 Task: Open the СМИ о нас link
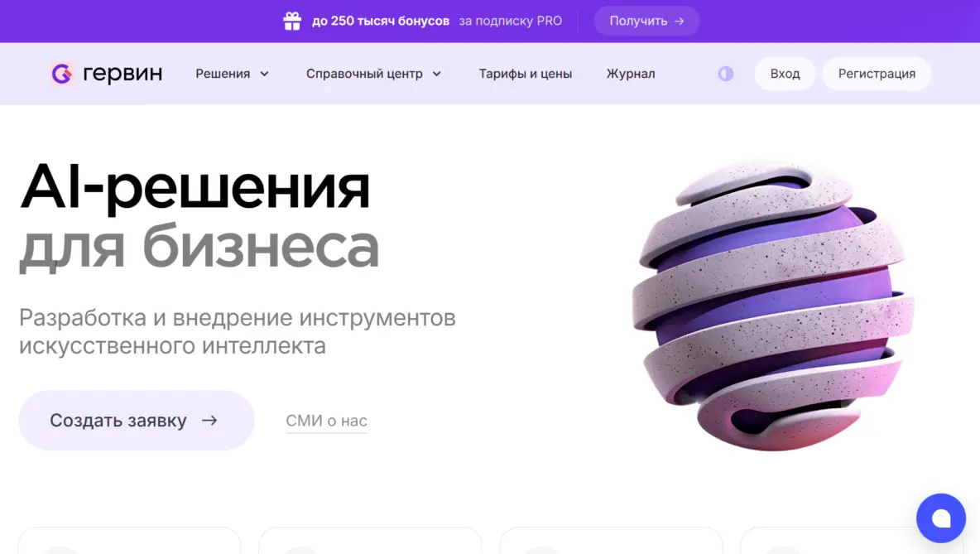326,421
